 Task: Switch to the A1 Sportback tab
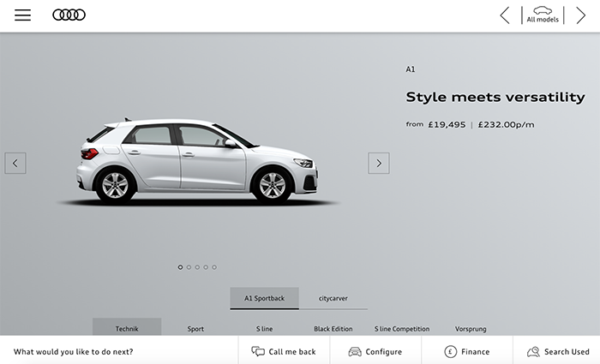pyautogui.click(x=264, y=298)
